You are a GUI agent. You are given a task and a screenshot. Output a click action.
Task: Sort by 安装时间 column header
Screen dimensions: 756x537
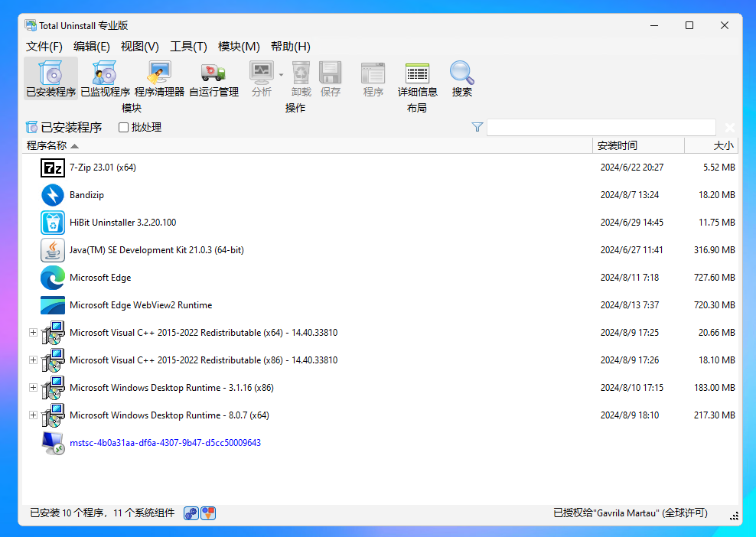[x=638, y=145]
